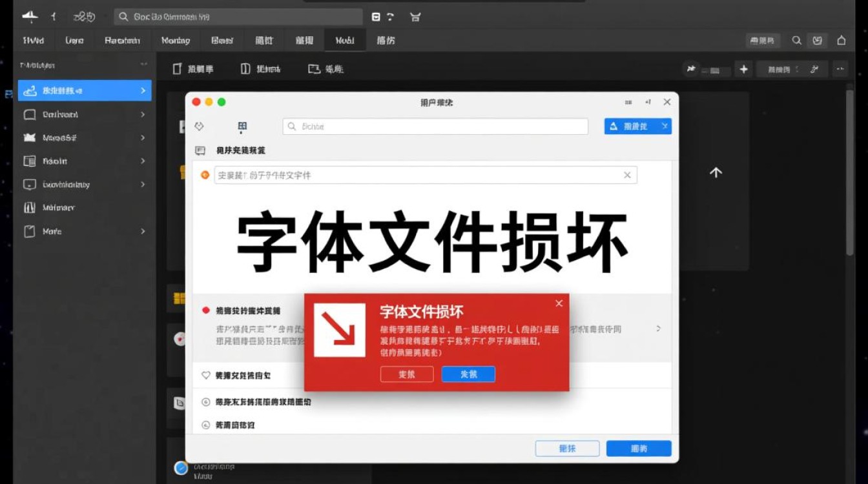Screen dimensions: 868x484
Task: Open the Usre navigation tab
Action: (74, 40)
